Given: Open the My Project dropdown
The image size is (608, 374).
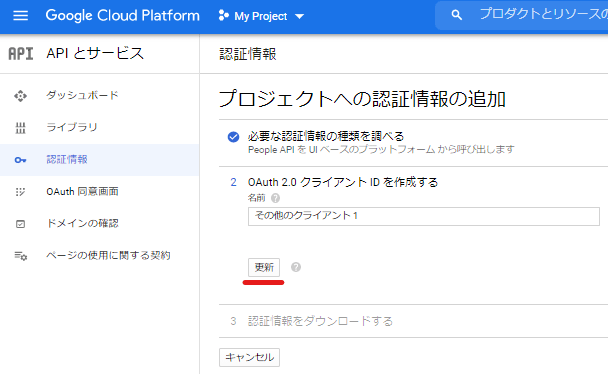Looking at the screenshot, I should 261,16.
